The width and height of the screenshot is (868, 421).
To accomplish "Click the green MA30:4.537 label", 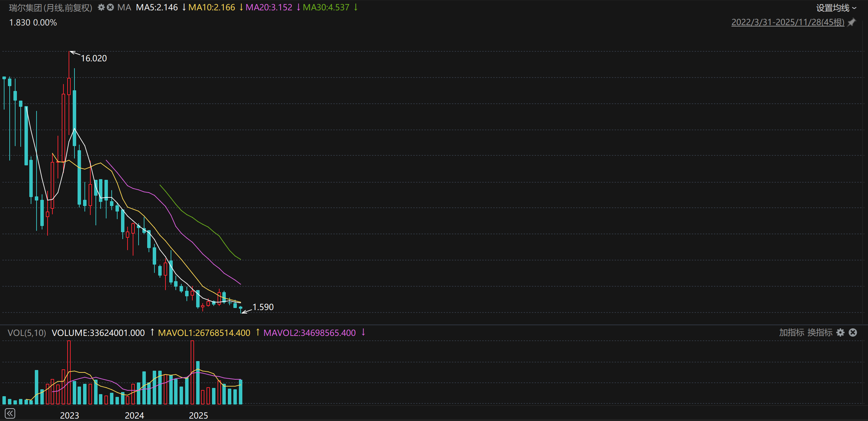I will [326, 7].
